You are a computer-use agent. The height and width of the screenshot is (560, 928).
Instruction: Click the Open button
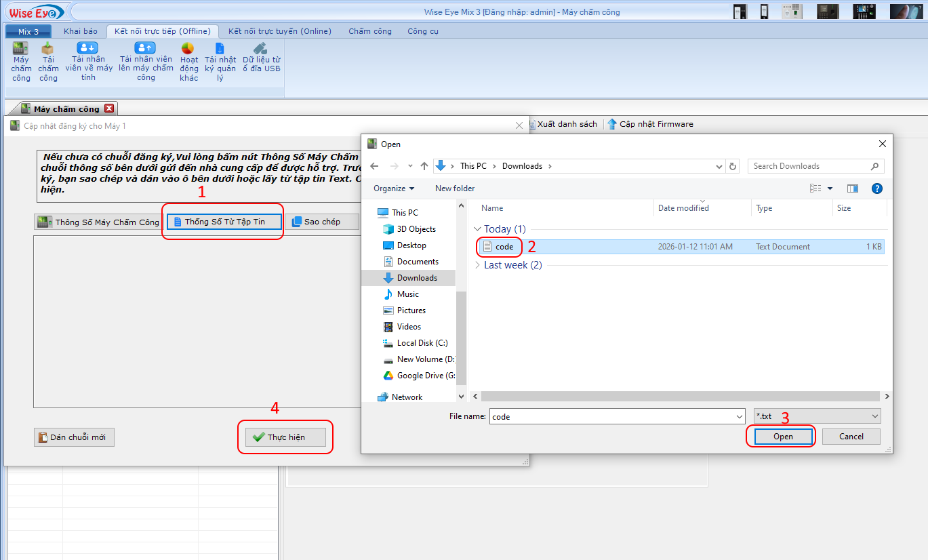[x=783, y=437]
